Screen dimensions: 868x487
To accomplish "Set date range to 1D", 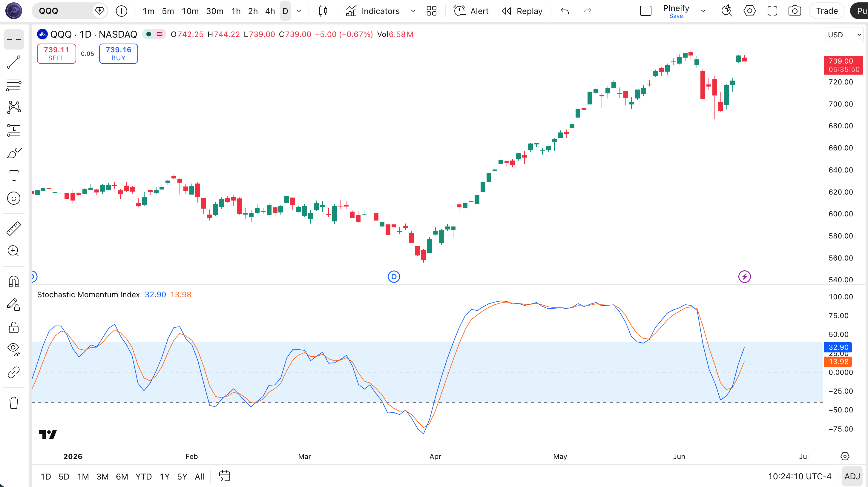I will click(46, 477).
